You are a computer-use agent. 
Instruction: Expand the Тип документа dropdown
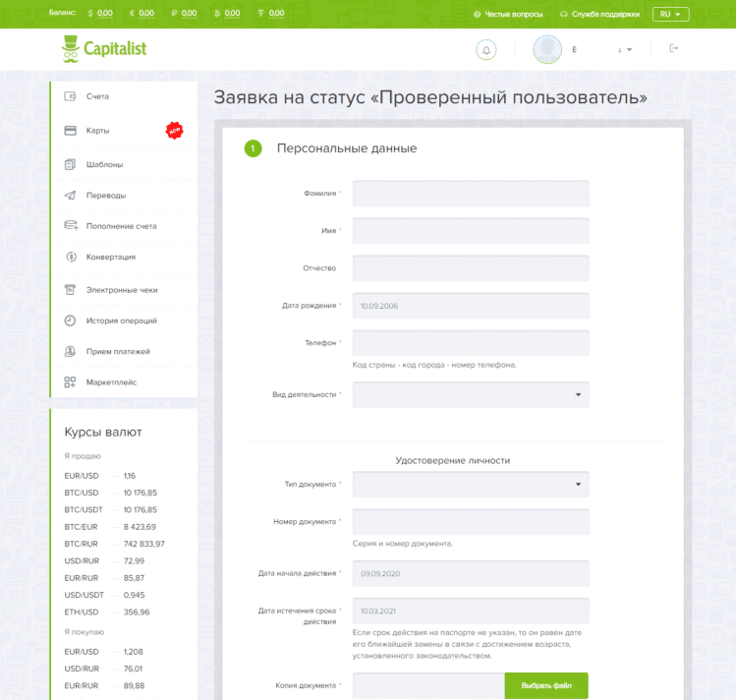click(471, 484)
